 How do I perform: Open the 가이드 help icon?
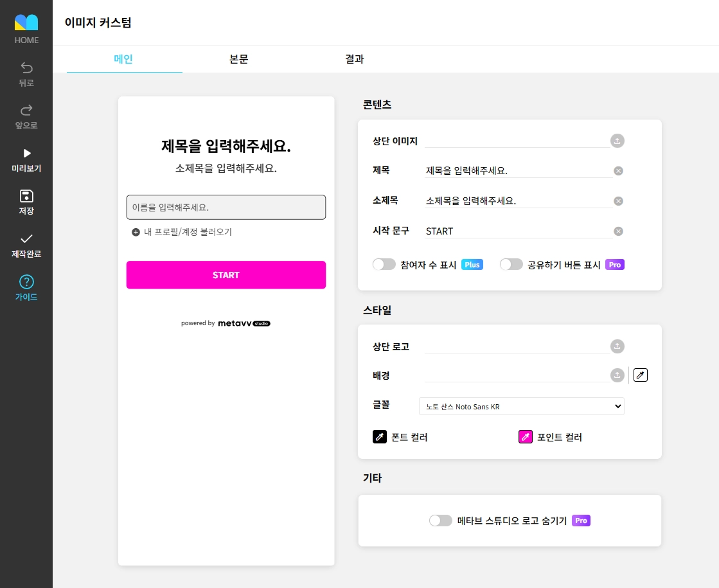[x=26, y=281]
